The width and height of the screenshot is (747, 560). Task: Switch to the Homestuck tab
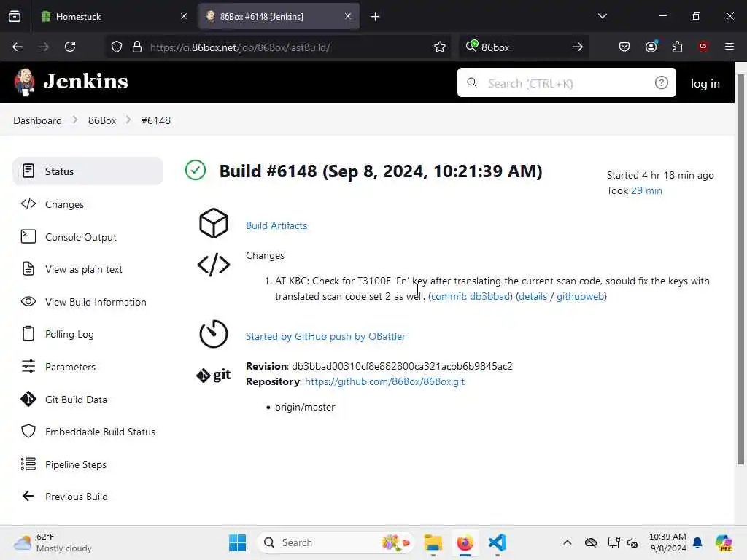point(115,17)
